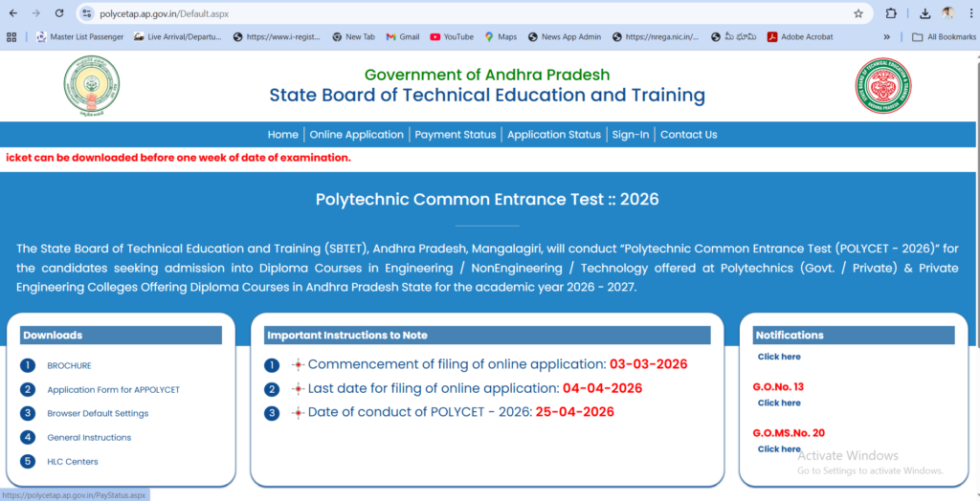This screenshot has height=501, width=980.
Task: Open the Maps bookmark
Action: click(500, 37)
